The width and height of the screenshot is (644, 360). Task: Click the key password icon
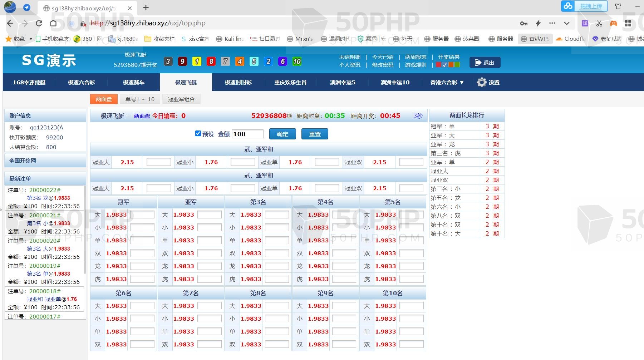click(x=523, y=23)
